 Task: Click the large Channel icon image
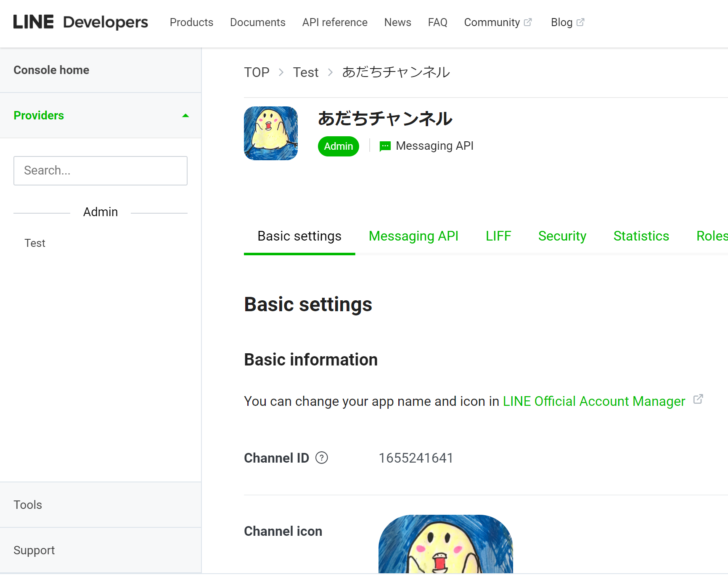click(x=446, y=544)
